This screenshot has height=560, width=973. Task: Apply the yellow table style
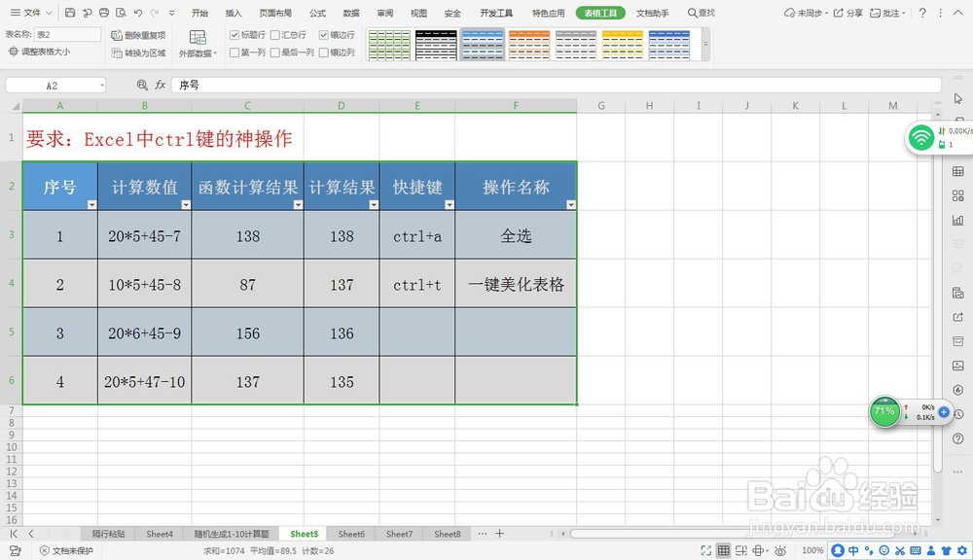623,45
